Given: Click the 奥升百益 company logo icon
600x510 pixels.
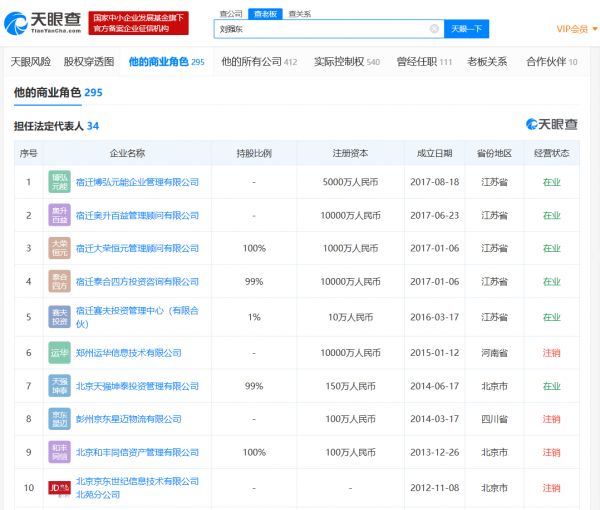Looking at the screenshot, I should point(59,215).
